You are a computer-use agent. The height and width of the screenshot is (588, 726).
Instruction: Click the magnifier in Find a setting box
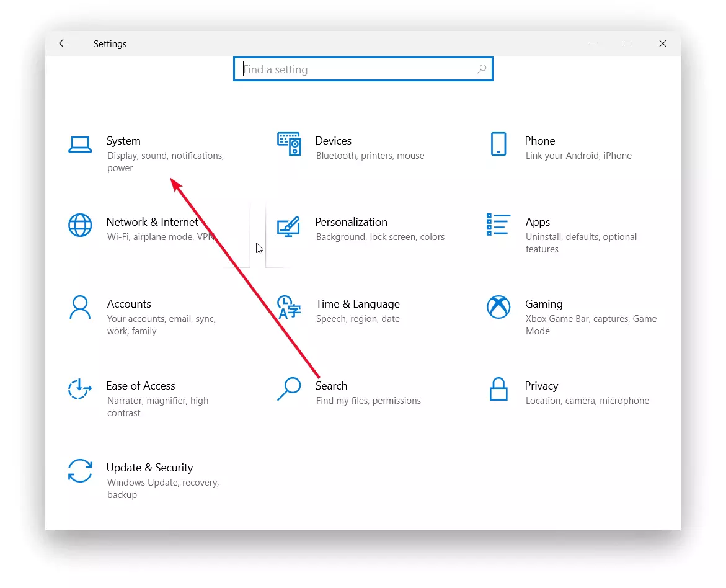(482, 69)
